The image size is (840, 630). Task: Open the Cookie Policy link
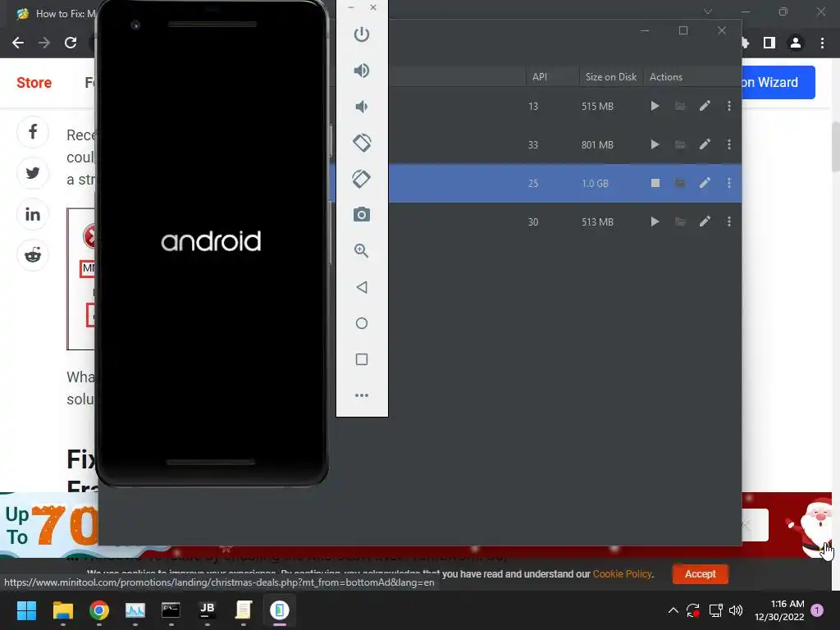pyautogui.click(x=622, y=573)
